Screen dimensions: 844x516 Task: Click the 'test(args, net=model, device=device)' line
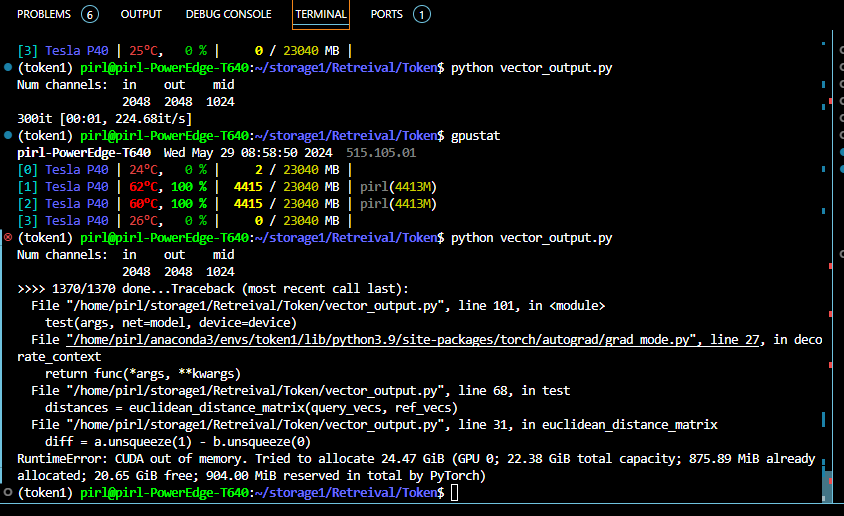171,323
